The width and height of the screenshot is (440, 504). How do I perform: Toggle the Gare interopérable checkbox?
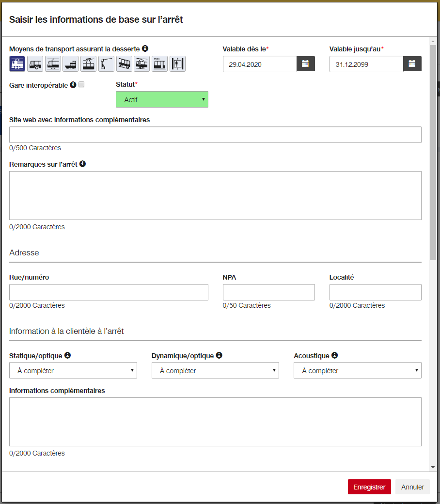(81, 84)
